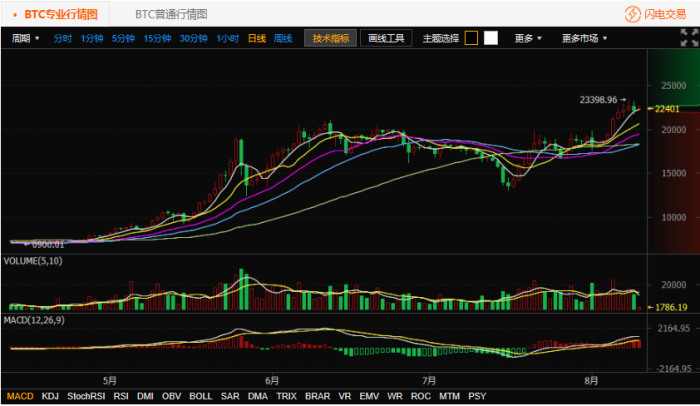The height and width of the screenshot is (406, 700).
Task: Switch to 日线 daily timeframe
Action: click(x=257, y=38)
